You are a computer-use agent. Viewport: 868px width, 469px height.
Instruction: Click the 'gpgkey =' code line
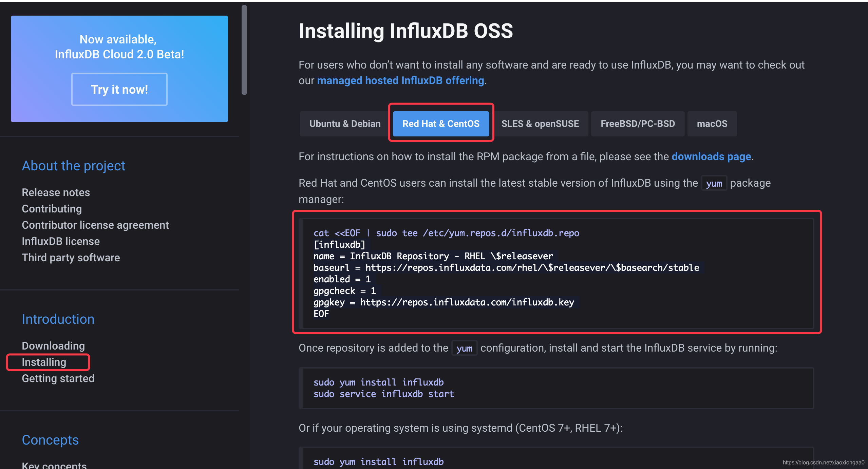(x=444, y=302)
